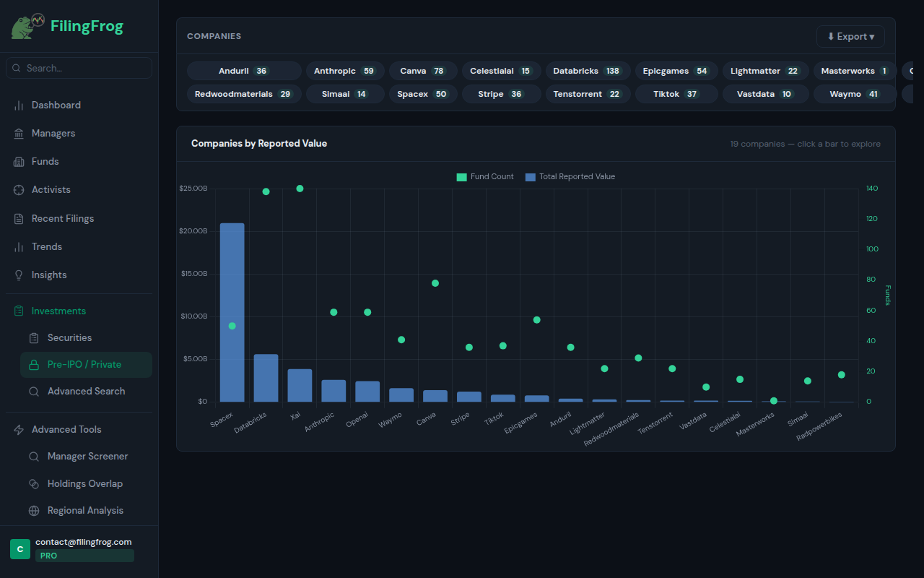This screenshot has width=924, height=578.
Task: Select the Holdings Overlap icon
Action: point(33,483)
